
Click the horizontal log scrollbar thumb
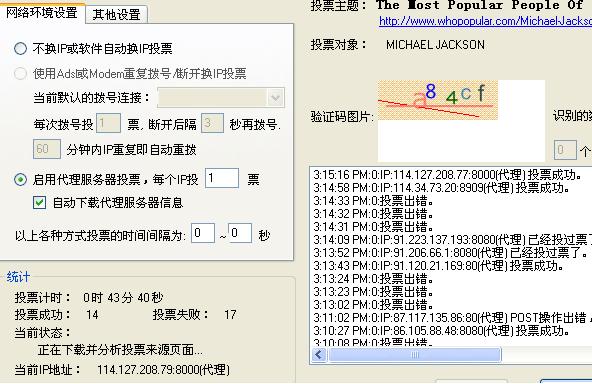click(x=415, y=355)
